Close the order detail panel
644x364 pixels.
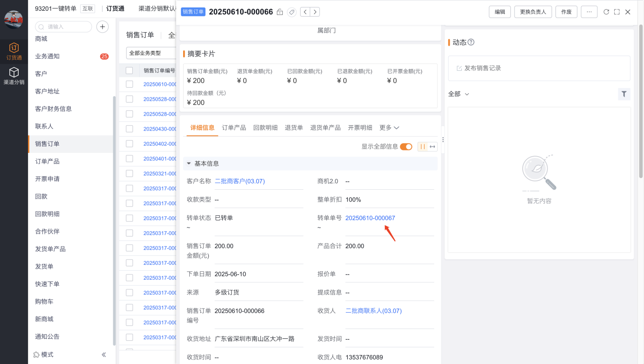pyautogui.click(x=628, y=12)
